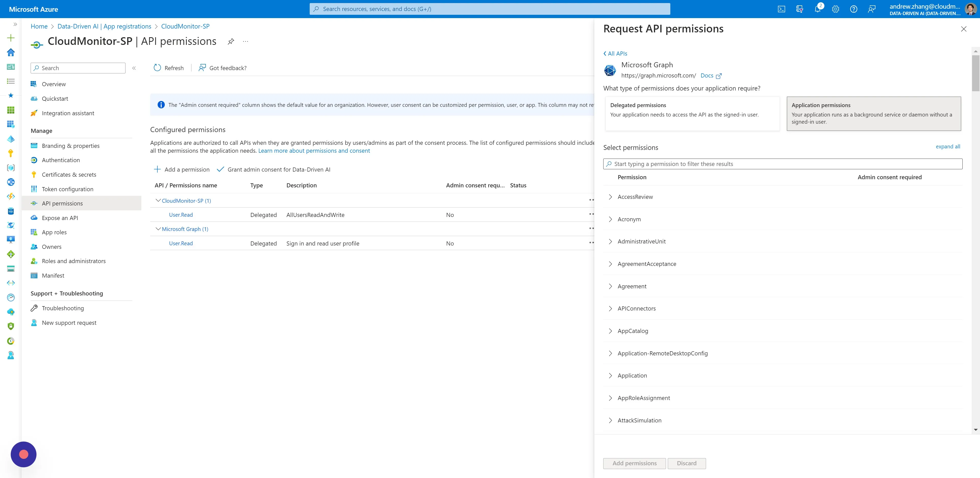Collapse the resource menu with double chevron

click(x=134, y=68)
